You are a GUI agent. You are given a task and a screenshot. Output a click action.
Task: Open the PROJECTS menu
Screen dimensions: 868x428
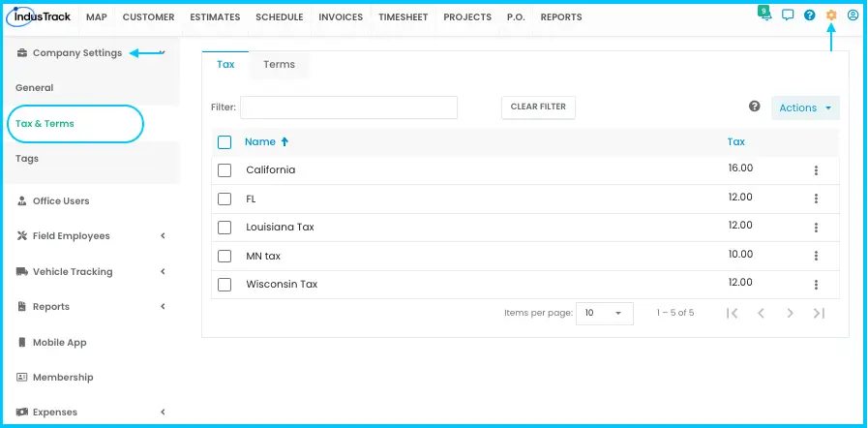point(467,17)
